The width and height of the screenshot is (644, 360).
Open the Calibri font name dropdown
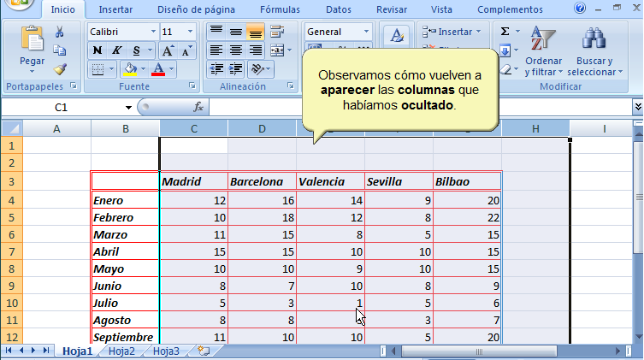pos(153,32)
